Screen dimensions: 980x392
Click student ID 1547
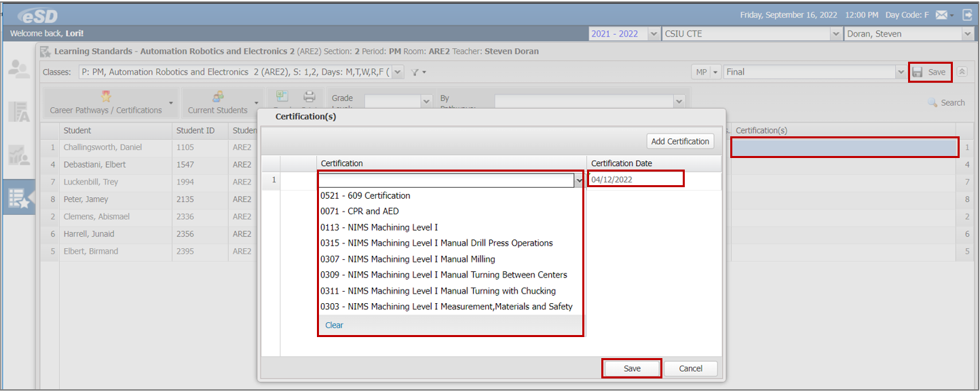click(185, 164)
